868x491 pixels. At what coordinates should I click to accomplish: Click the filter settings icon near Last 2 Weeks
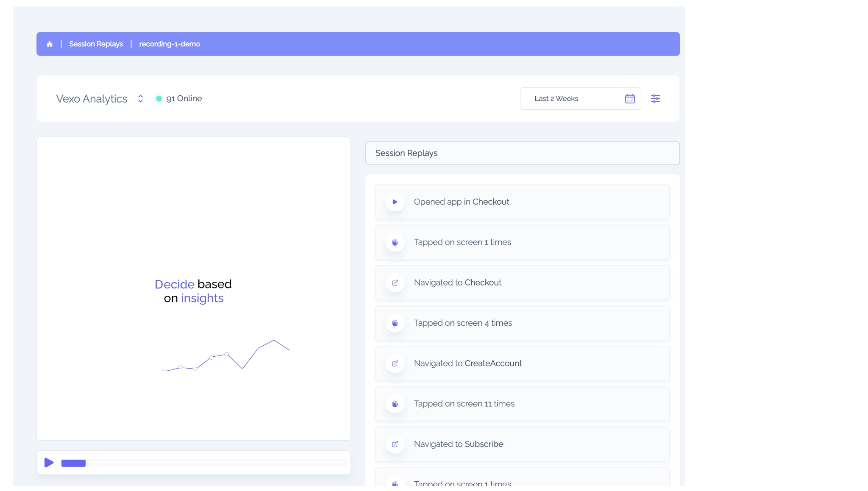pyautogui.click(x=656, y=98)
